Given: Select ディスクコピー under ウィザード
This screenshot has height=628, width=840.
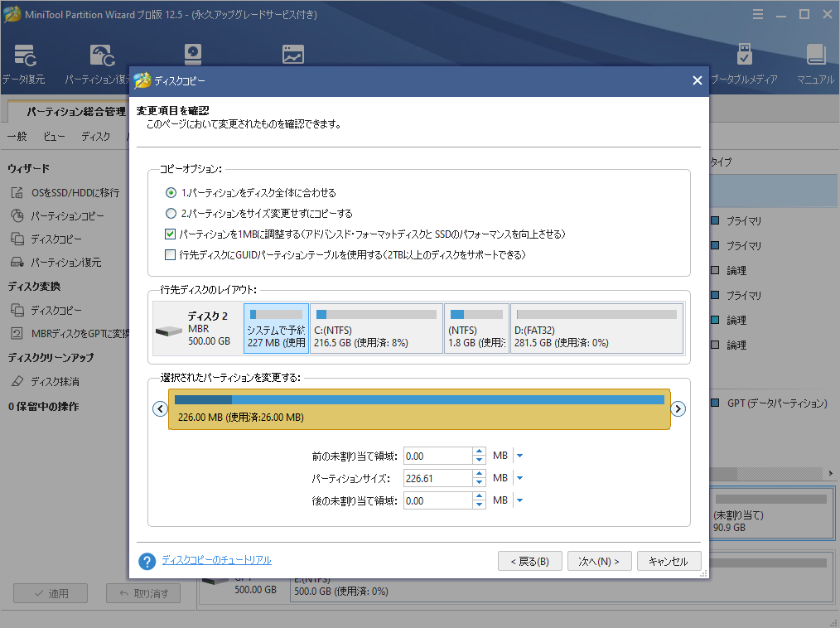Looking at the screenshot, I should tap(46, 239).
